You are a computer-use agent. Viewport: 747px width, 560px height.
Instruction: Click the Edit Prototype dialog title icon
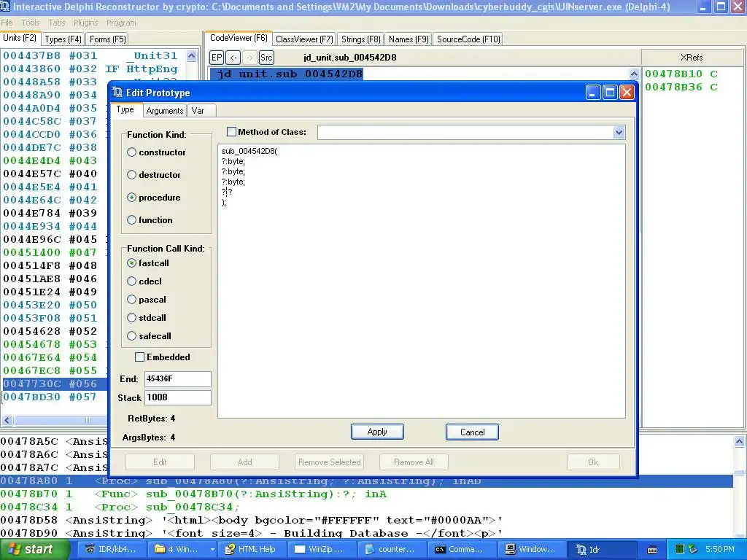117,93
